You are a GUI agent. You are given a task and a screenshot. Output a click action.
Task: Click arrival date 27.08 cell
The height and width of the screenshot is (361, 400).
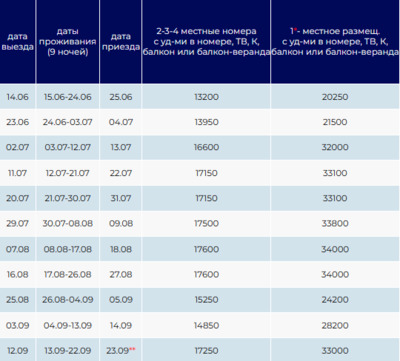121,274
